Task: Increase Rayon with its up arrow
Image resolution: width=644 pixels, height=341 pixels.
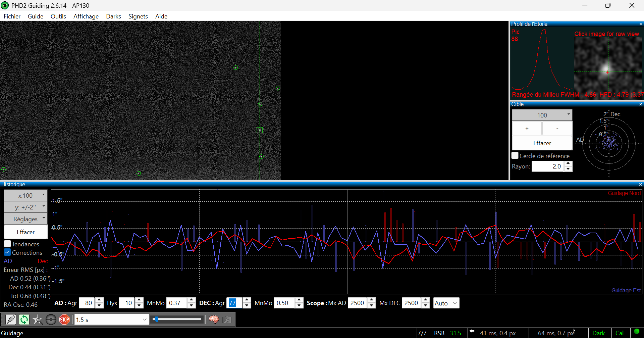Action: tap(568, 164)
